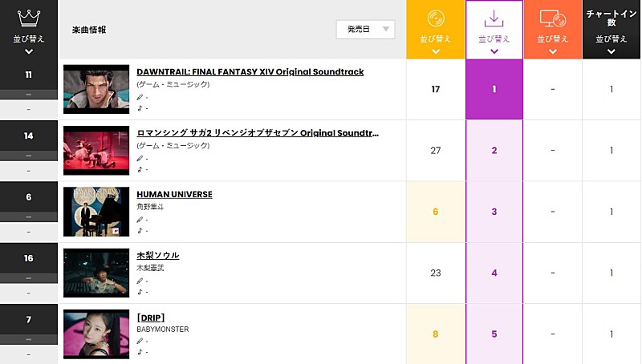Click the crown ranking icon
This screenshot has width=642, height=364.
pyautogui.click(x=28, y=16)
